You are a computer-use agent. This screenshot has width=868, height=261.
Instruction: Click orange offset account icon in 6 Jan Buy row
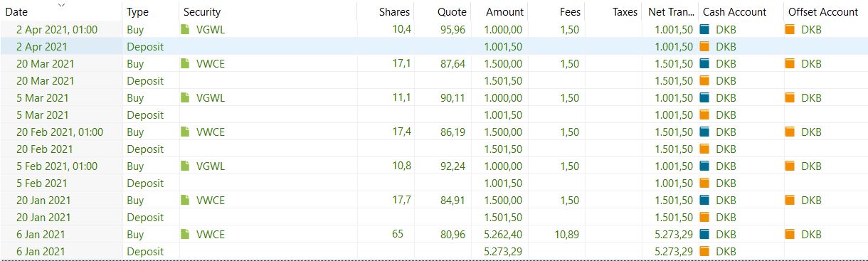[790, 234]
